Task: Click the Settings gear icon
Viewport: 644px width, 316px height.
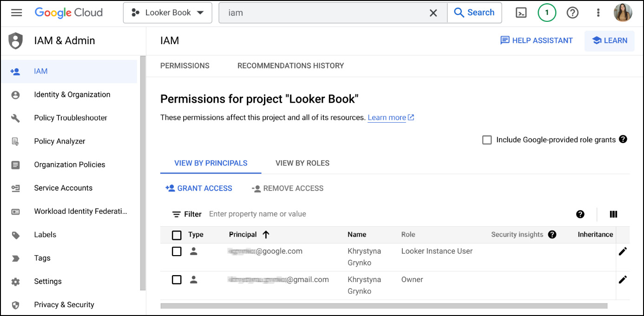Action: [x=15, y=282]
